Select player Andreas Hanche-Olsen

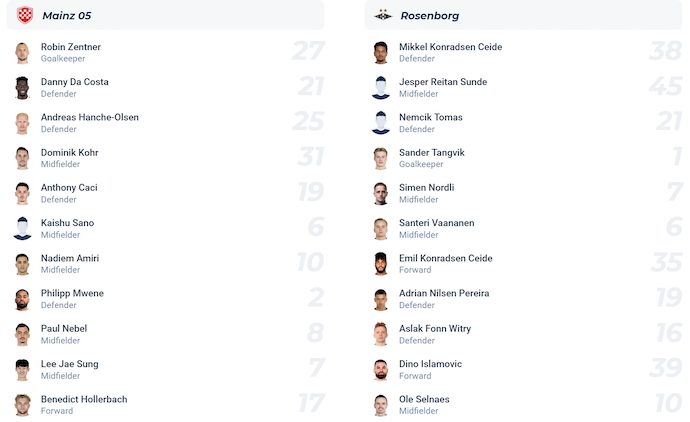(x=89, y=117)
